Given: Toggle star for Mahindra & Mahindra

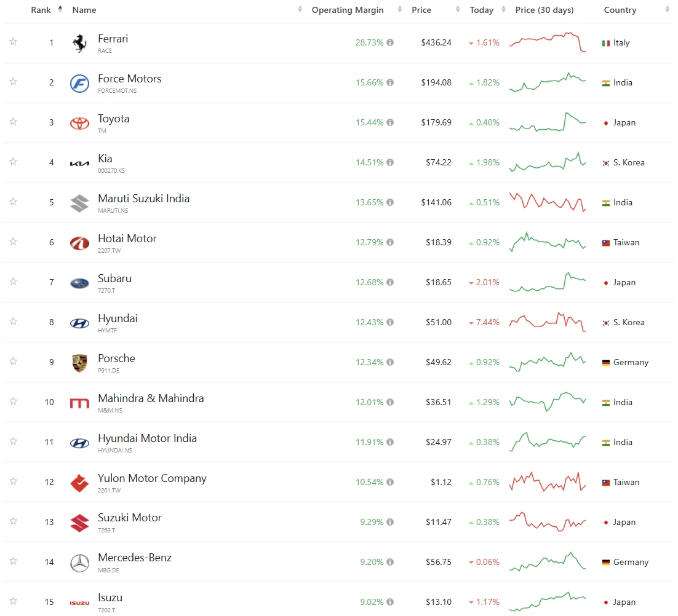Looking at the screenshot, I should pos(14,401).
